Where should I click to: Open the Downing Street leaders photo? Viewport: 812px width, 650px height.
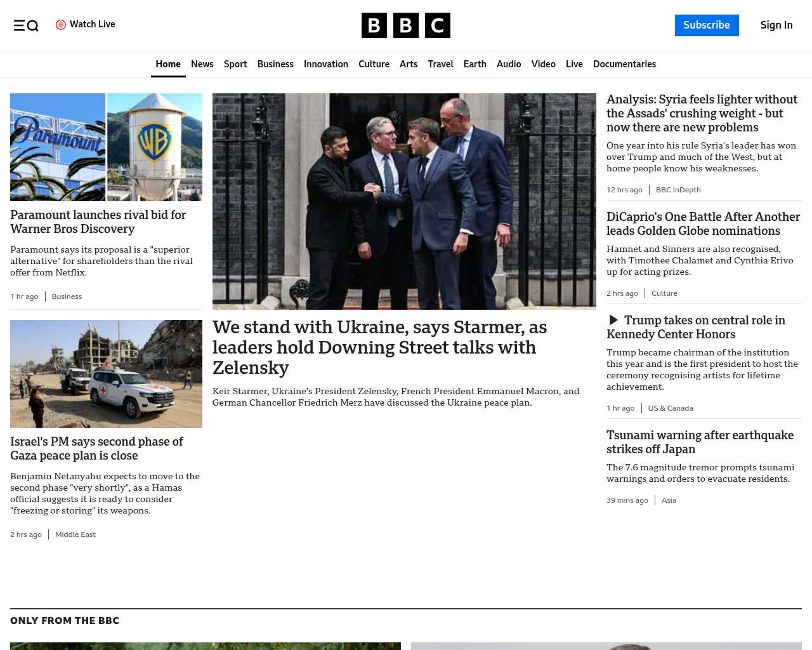(x=404, y=201)
